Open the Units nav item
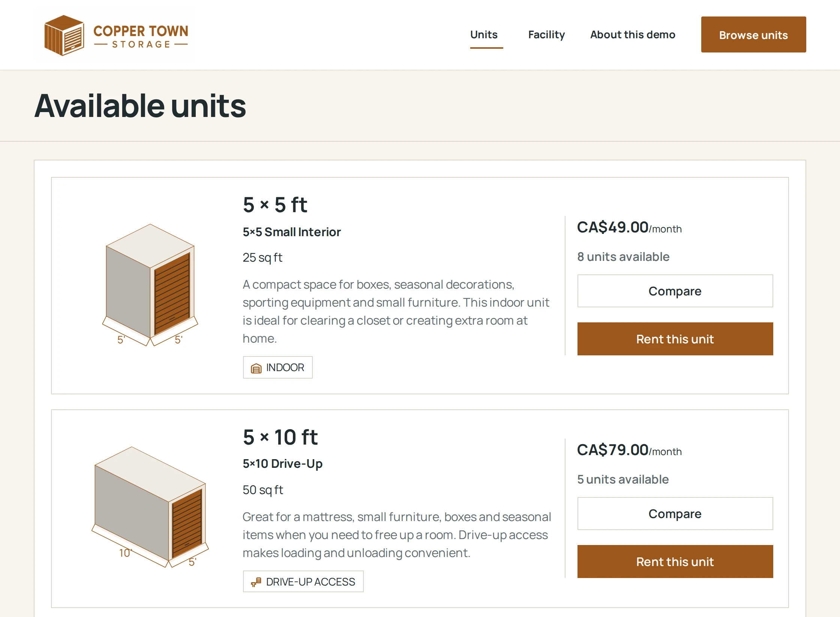840x617 pixels. pos(484,34)
